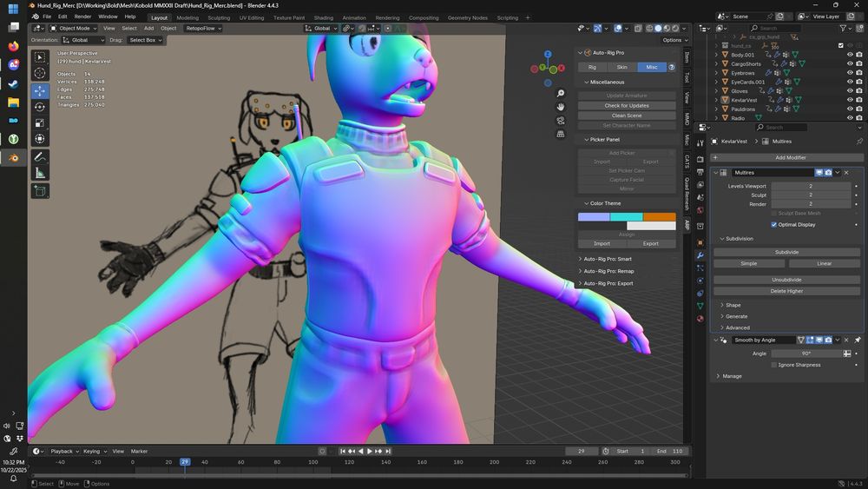This screenshot has width=868, height=489.
Task: Activate the Annotate pencil tool
Action: pos(40,157)
